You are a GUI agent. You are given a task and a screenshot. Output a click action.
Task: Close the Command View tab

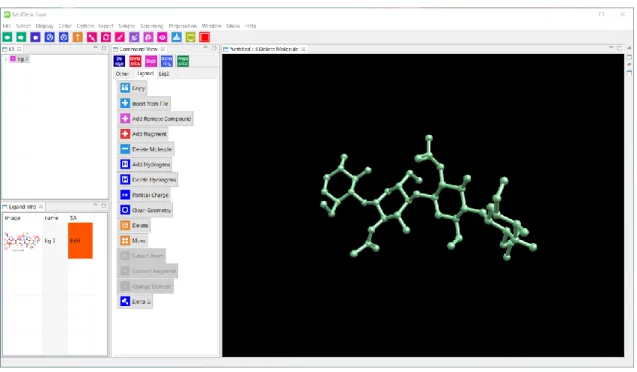point(163,49)
